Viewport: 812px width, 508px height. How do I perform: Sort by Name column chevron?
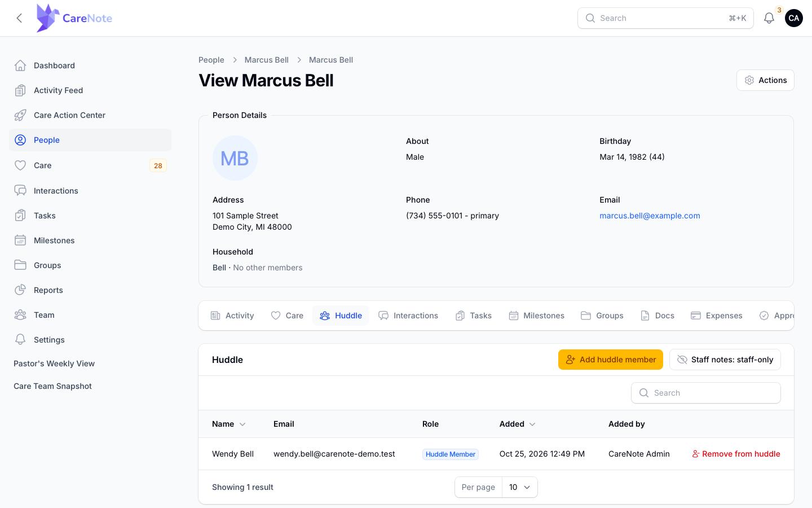pos(242,424)
